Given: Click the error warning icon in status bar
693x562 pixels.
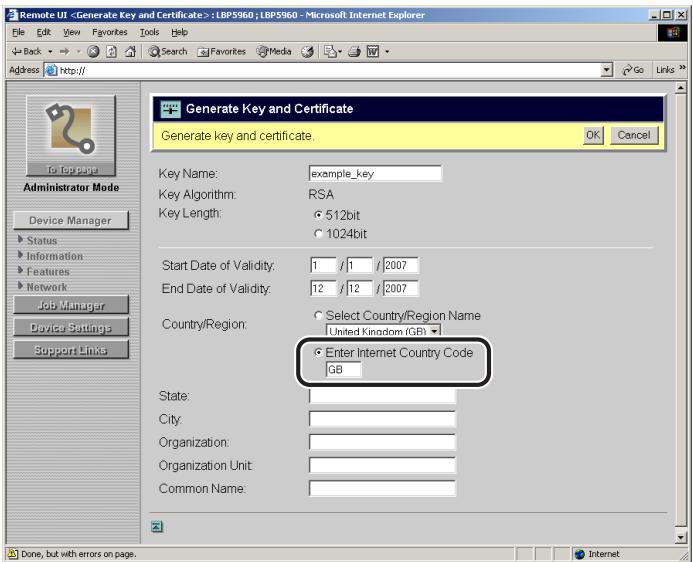Looking at the screenshot, I should click(x=13, y=554).
